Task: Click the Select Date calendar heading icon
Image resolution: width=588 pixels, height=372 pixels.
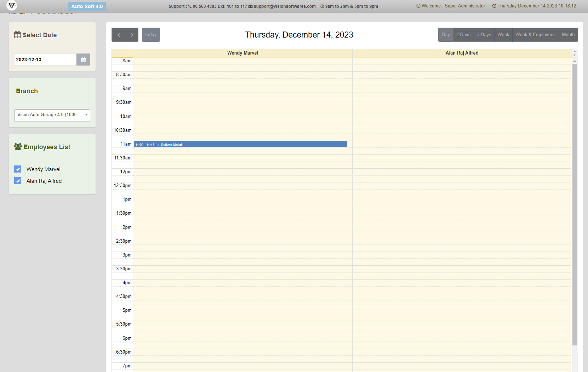Action: (x=17, y=35)
